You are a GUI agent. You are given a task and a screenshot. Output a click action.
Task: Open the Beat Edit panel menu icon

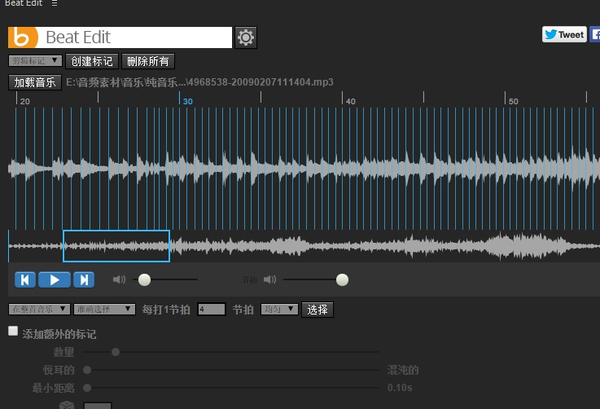click(x=54, y=4)
